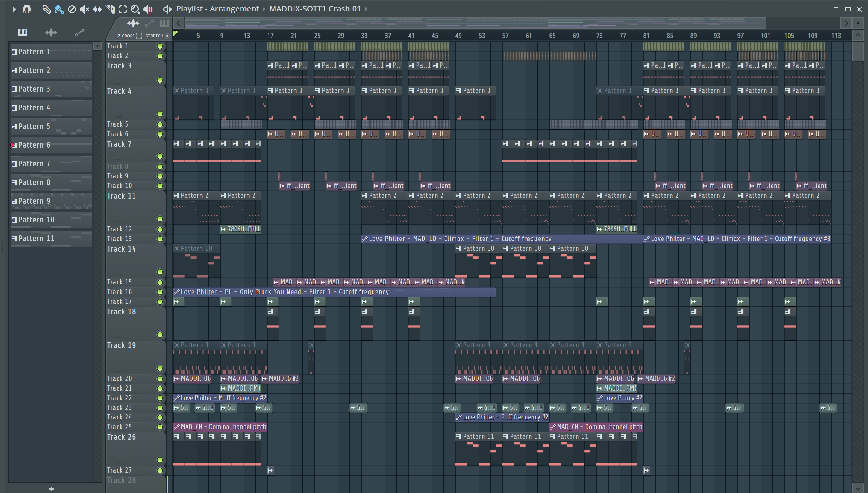Select the Playback speaker tool

[148, 9]
